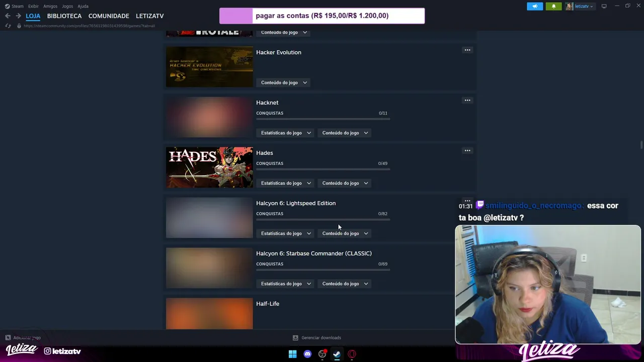Click the steamcommunity.com URL address field

click(89, 26)
